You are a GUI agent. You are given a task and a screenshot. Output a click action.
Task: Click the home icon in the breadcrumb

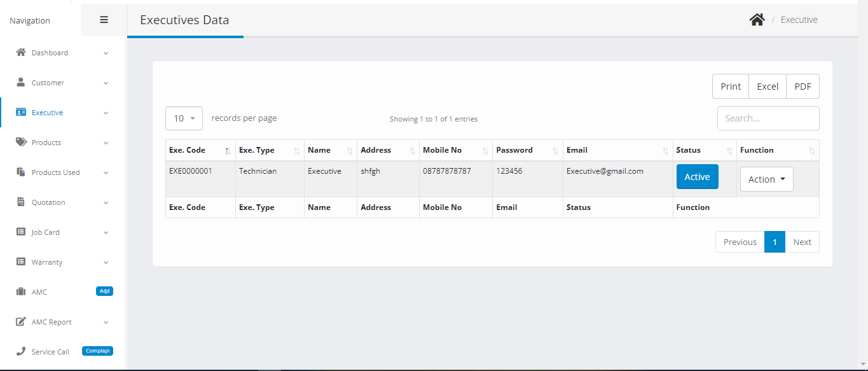tap(757, 19)
